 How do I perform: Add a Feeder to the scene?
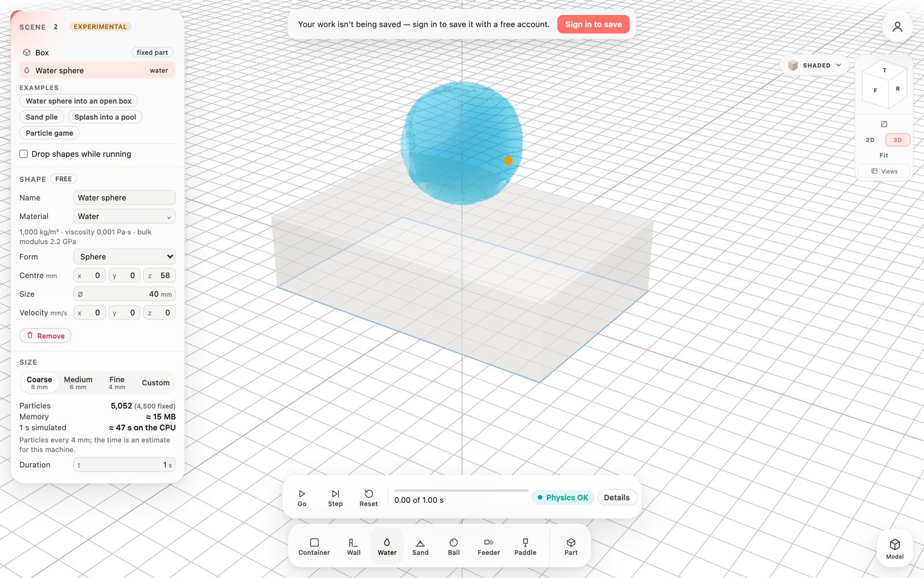pos(489,547)
